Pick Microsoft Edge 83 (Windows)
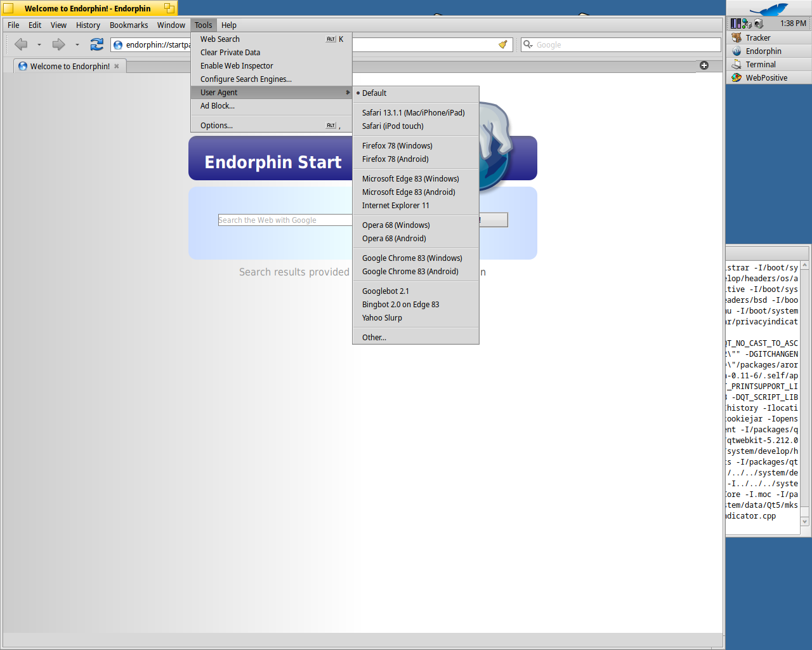 [416, 179]
